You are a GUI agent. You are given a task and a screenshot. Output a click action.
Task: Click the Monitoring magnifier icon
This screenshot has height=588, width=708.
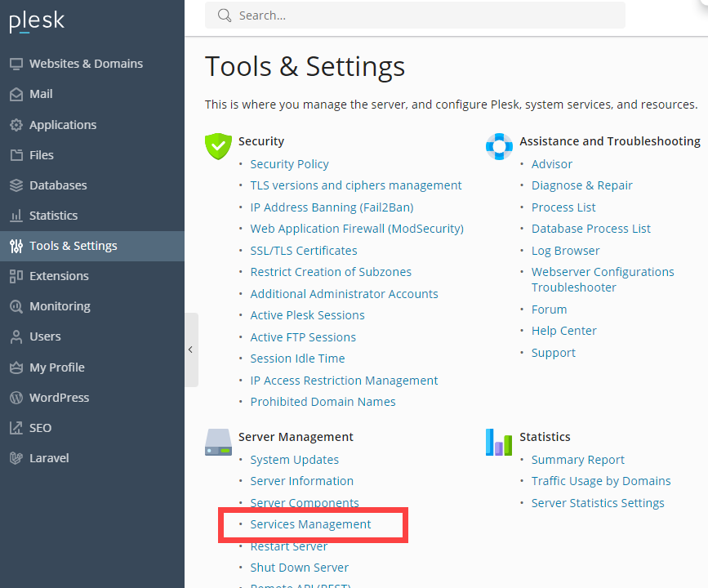16,306
